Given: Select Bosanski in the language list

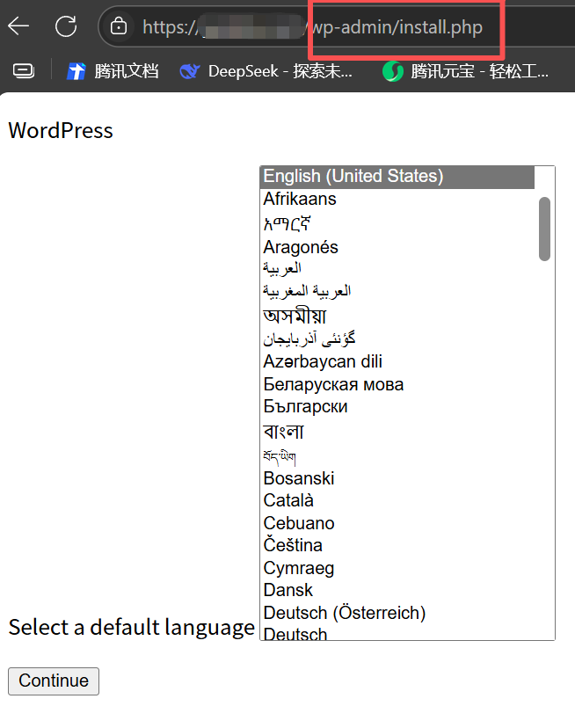Looking at the screenshot, I should point(397,478).
